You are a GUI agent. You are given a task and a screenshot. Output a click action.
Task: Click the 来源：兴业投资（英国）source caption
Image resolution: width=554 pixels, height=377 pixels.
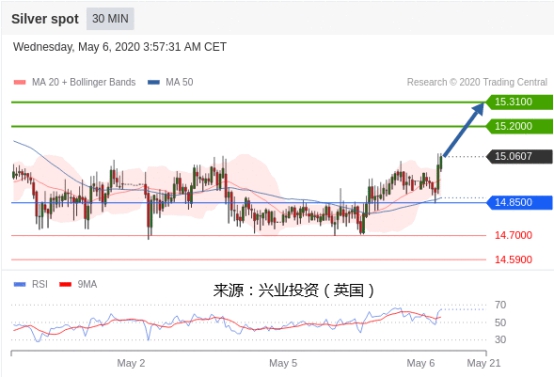tap(294, 290)
